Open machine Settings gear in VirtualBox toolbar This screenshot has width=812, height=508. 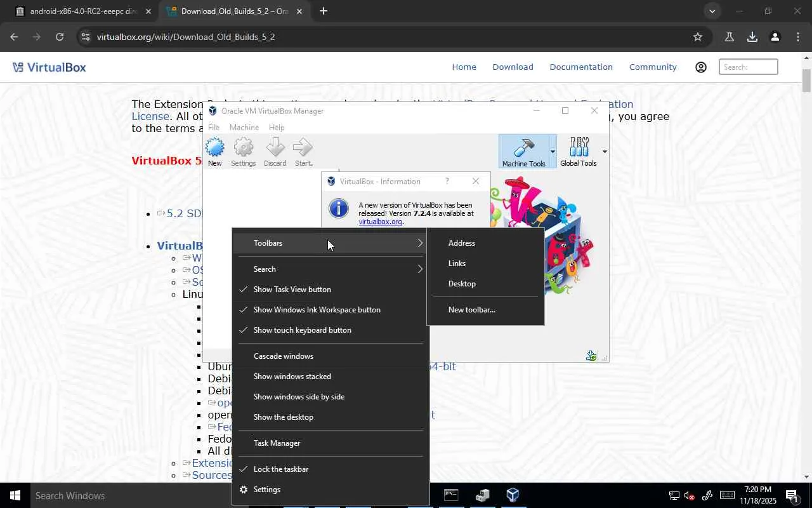click(243, 148)
